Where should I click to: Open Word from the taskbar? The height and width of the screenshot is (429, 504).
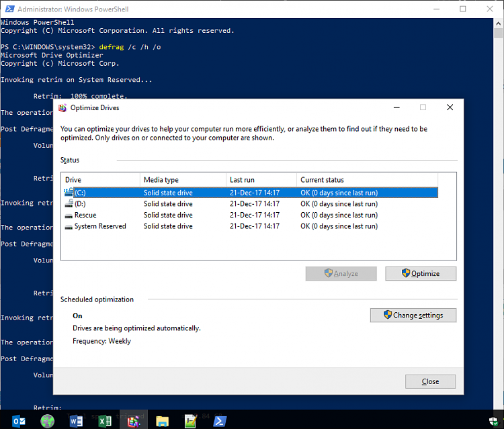(x=76, y=421)
